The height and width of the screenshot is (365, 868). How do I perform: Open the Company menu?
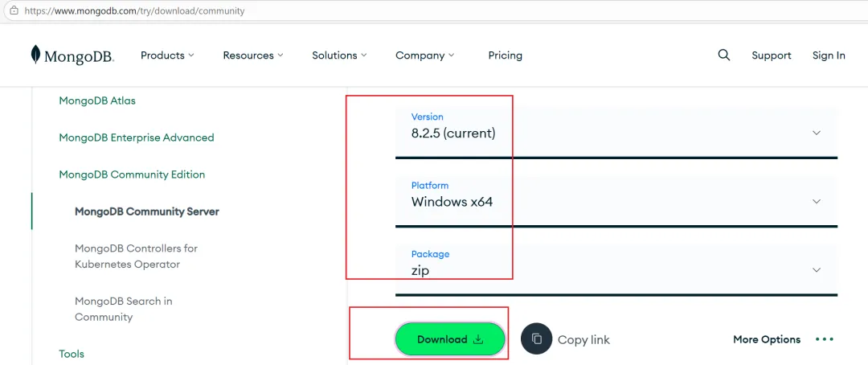[424, 55]
